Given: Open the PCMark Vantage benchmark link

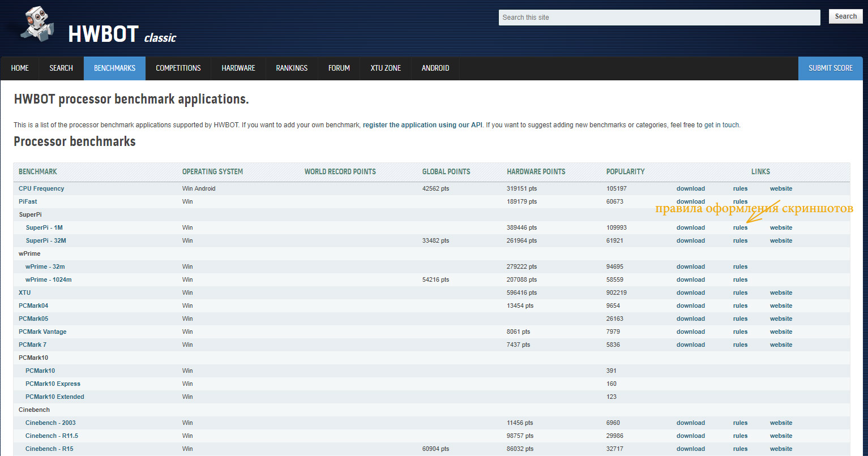Looking at the screenshot, I should pos(42,332).
